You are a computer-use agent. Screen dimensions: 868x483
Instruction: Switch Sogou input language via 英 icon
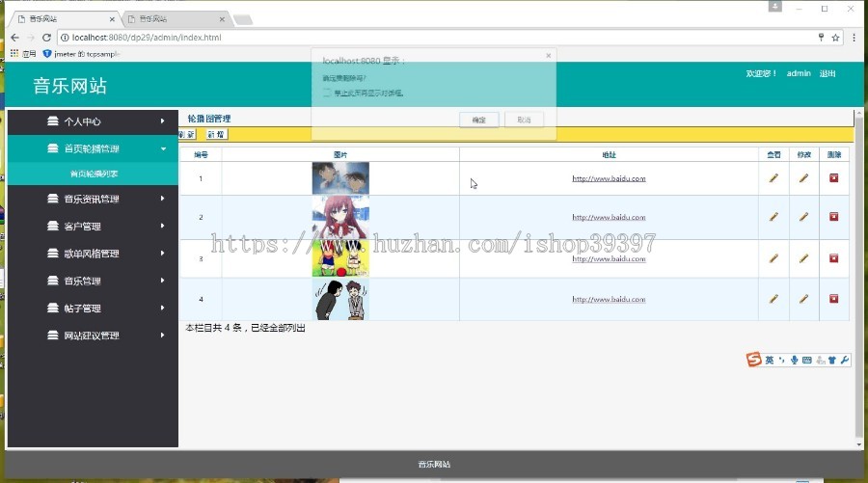point(770,361)
